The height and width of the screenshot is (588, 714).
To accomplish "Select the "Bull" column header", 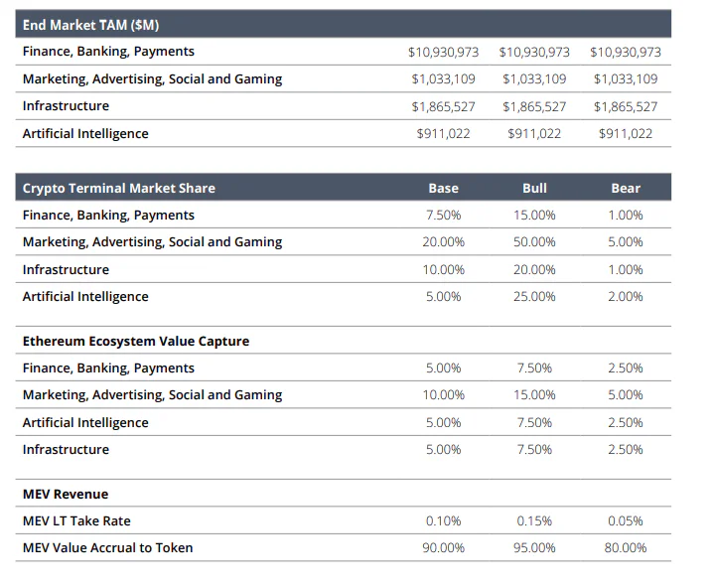I will tap(534, 188).
